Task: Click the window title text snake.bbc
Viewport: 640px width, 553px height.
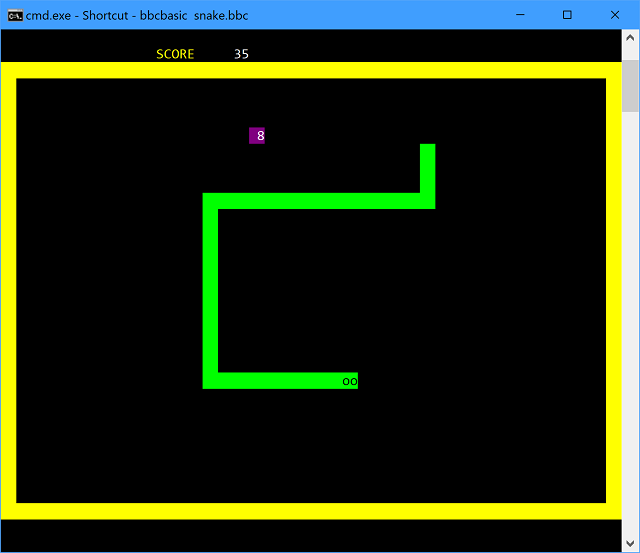Action: pos(221,15)
